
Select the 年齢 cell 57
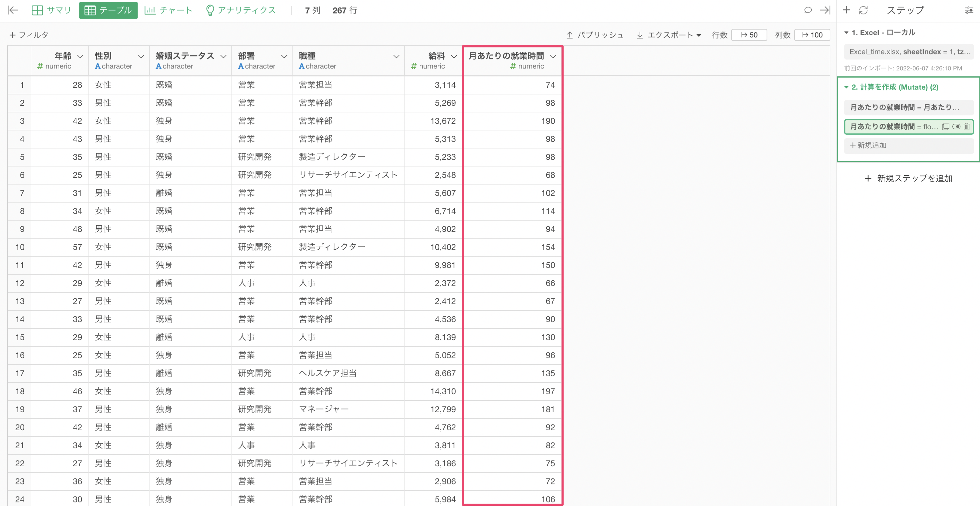[60, 247]
